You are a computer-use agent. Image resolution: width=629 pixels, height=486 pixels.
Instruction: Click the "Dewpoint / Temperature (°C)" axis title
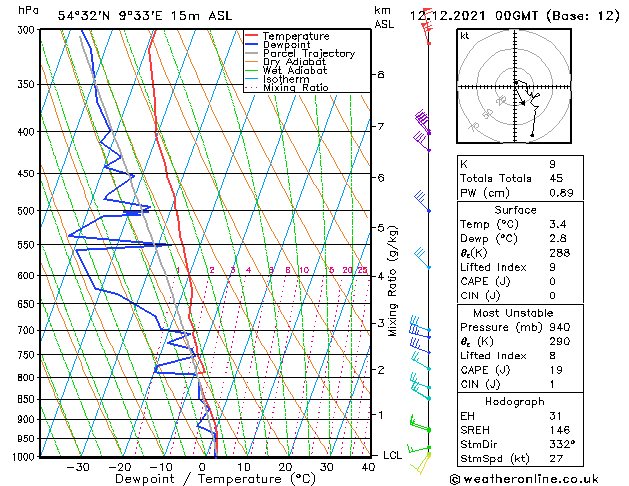(x=215, y=479)
